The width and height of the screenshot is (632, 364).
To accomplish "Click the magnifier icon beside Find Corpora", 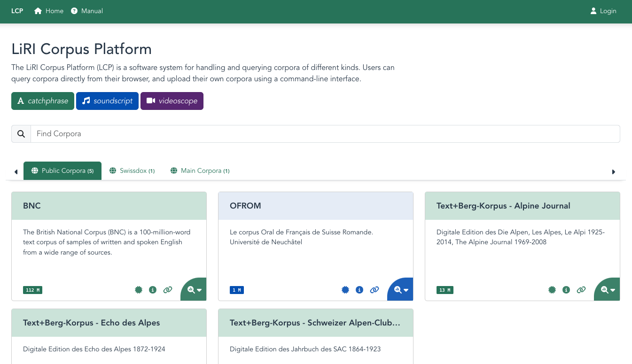I will point(21,134).
